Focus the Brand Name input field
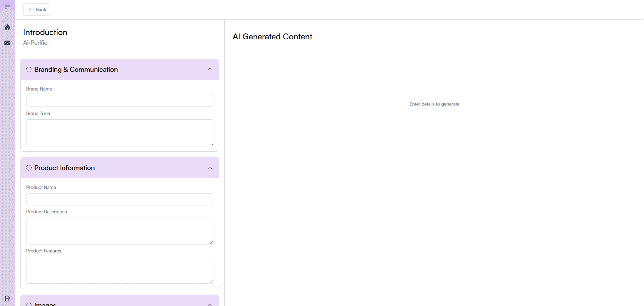644x306 pixels. (x=120, y=101)
